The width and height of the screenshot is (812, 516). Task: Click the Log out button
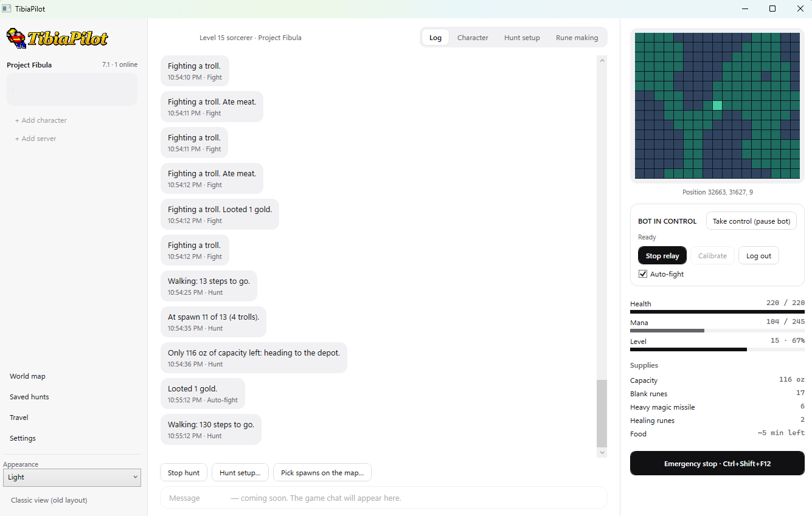(x=758, y=256)
